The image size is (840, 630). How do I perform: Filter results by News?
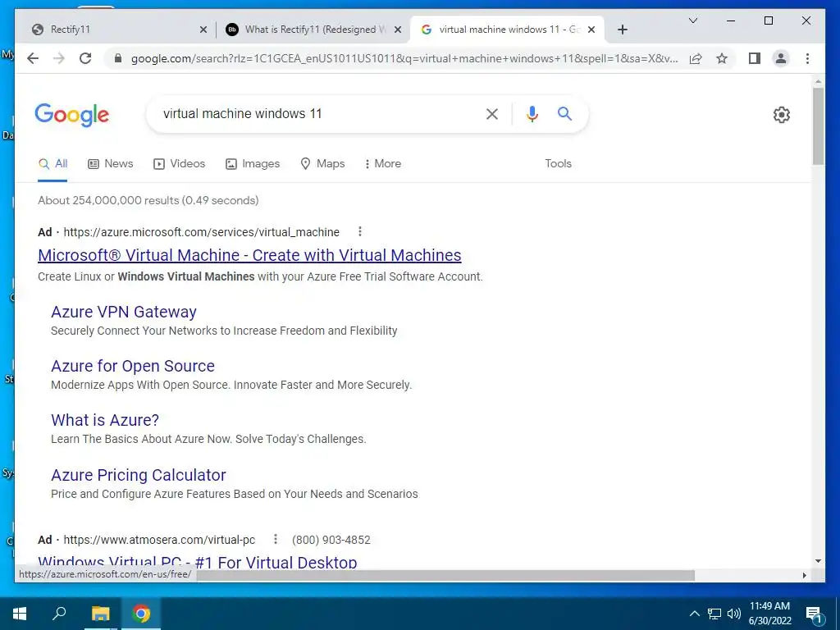coord(111,164)
